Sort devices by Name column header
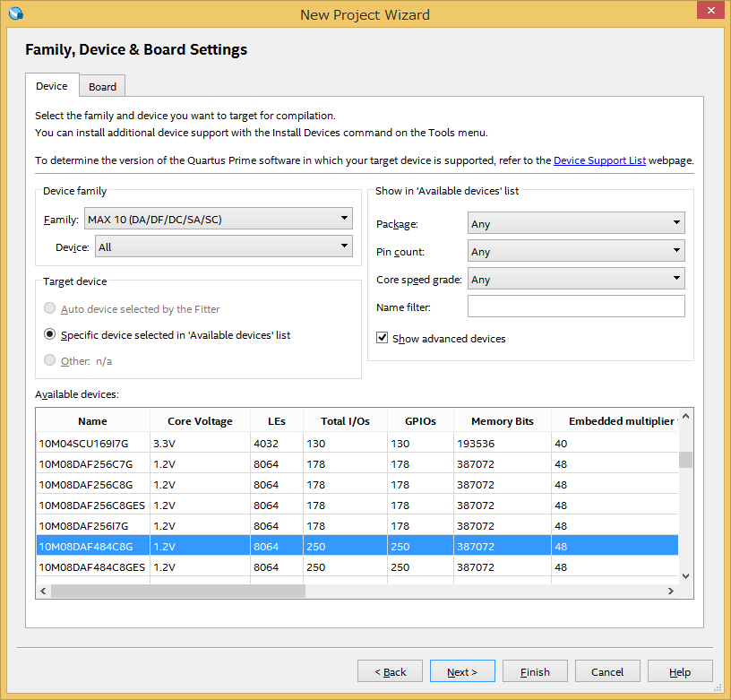The image size is (731, 700). click(93, 421)
